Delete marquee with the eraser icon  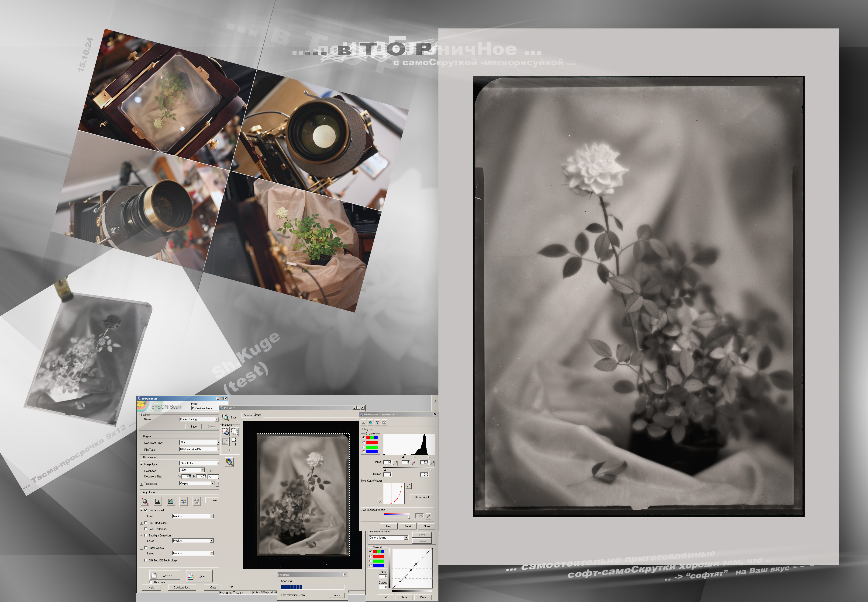point(225,432)
